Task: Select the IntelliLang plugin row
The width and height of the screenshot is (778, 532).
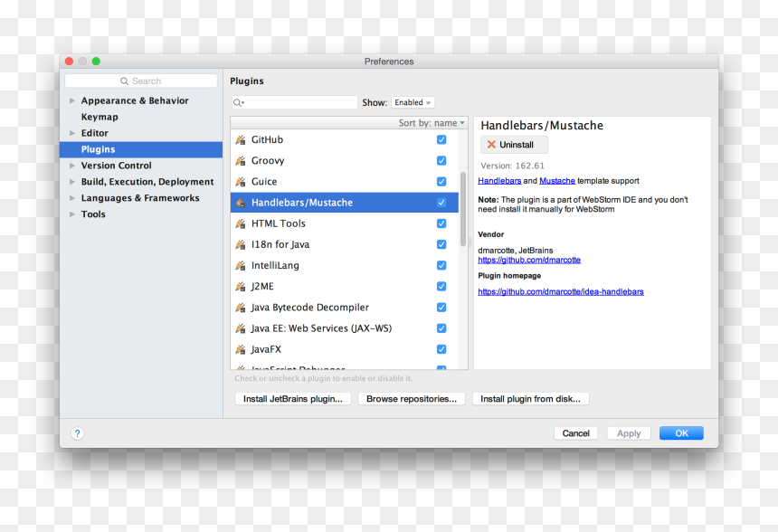Action: click(x=345, y=265)
